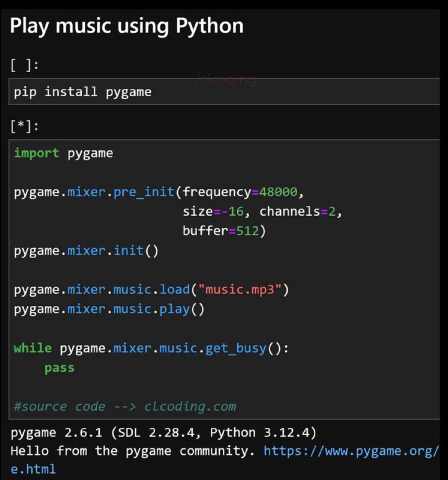Select the empty cell prompt '[ ]:'
Screen dimensions: 448x480
point(25,65)
